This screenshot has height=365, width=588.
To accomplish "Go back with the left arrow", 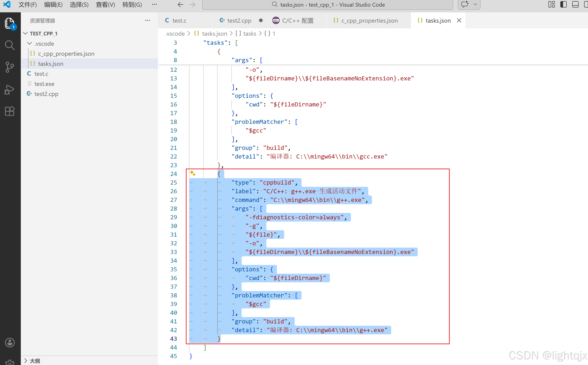I will pos(180,5).
